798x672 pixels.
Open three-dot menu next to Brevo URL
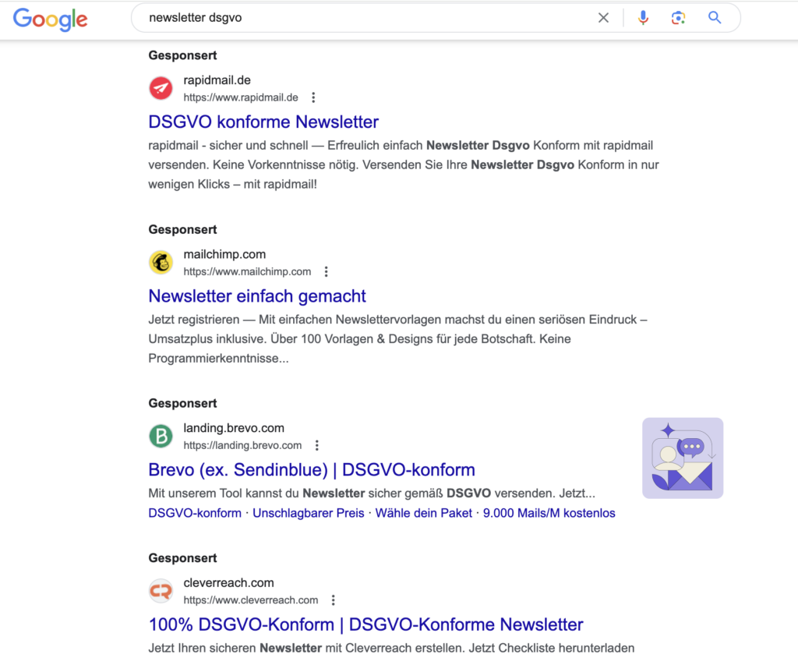pos(316,446)
